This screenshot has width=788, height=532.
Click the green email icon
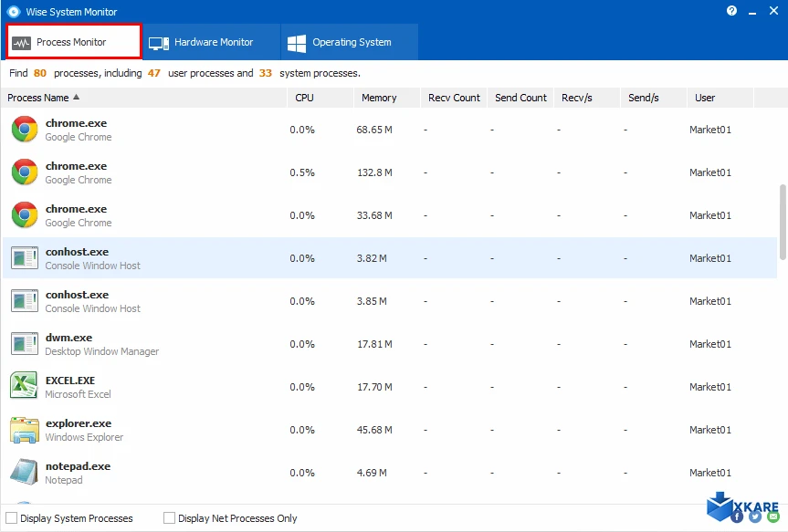click(772, 516)
